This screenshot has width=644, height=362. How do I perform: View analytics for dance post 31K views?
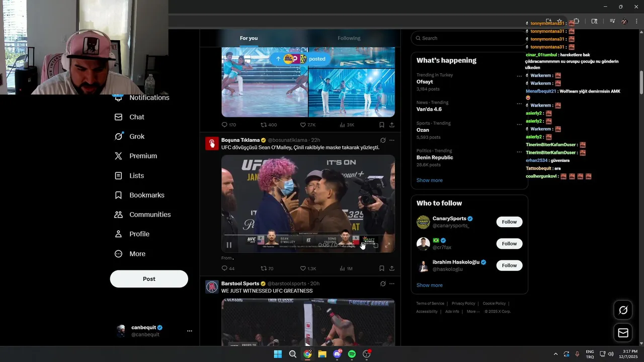[x=347, y=125]
